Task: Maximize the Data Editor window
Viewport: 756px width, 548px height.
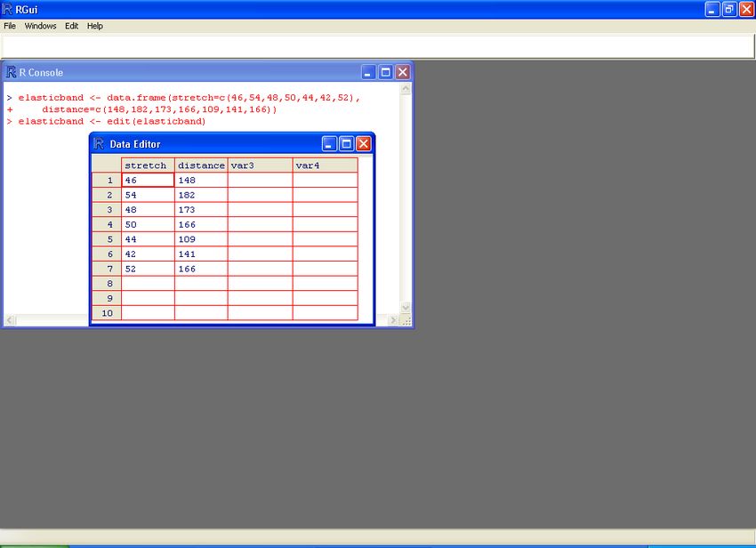Action: pos(346,144)
